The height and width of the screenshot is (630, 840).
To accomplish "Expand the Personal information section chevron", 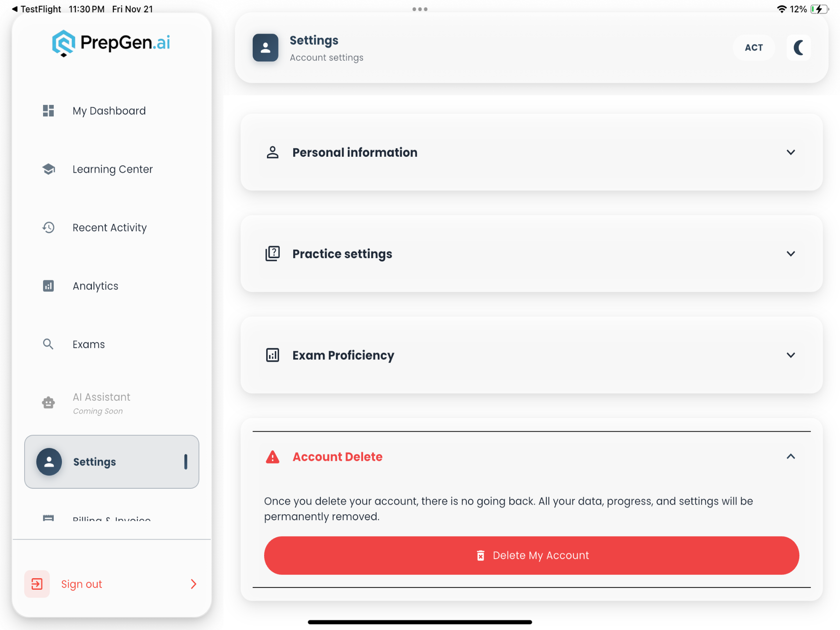I will click(x=791, y=152).
